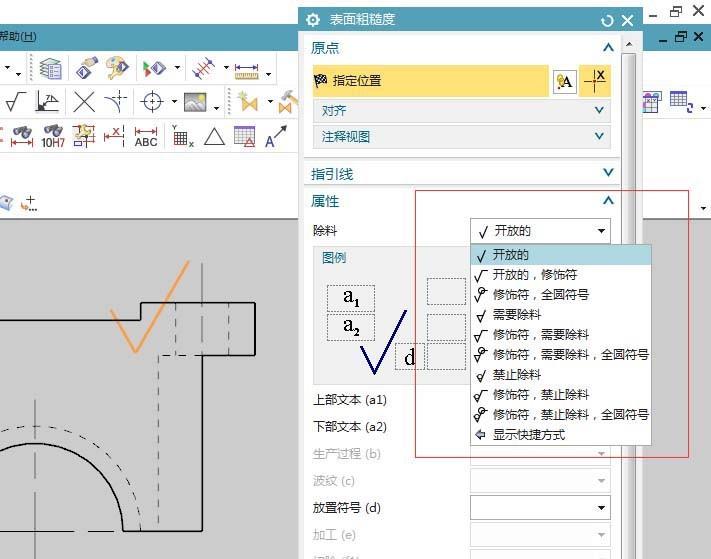Choose 禁止除料 option
Viewport: 711px width, 559px height.
561,374
